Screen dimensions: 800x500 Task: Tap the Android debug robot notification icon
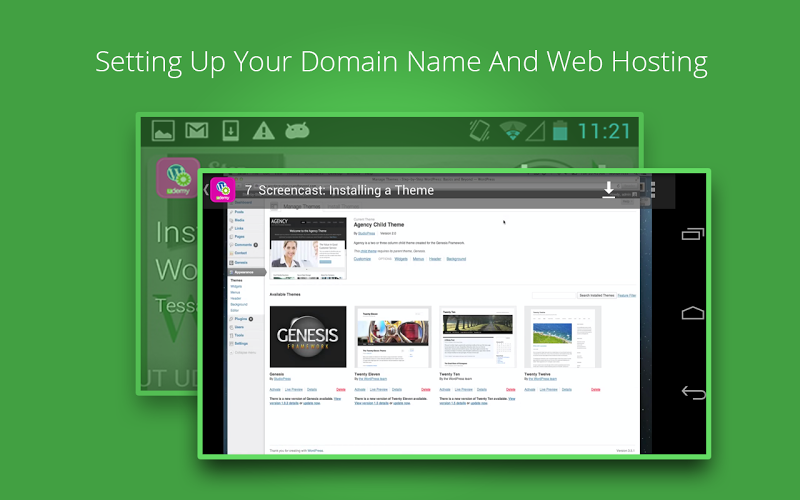pyautogui.click(x=297, y=131)
